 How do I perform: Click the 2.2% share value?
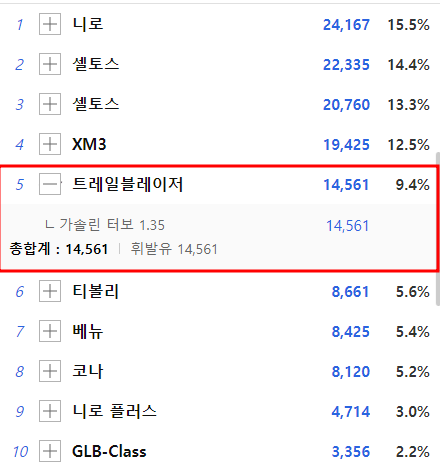[413, 452]
